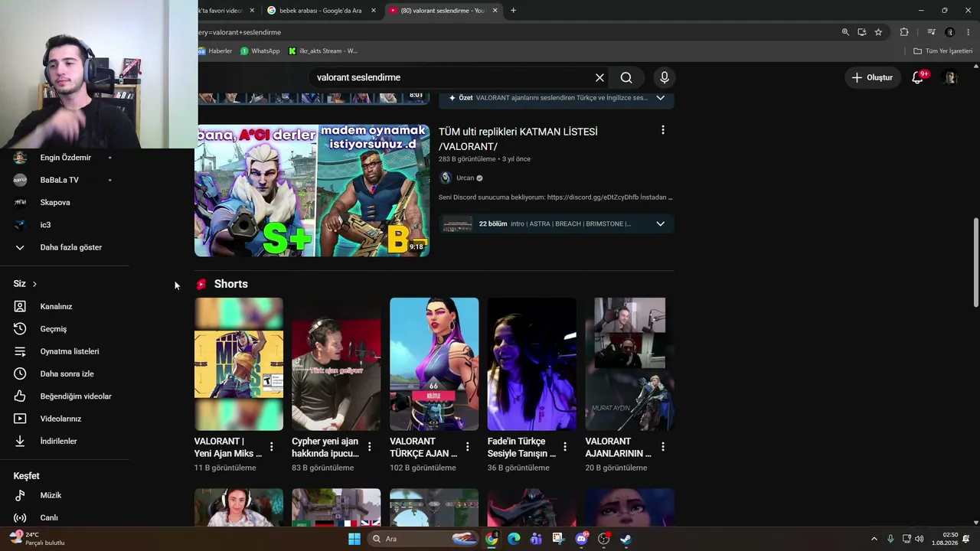Close the valorant seslendirme YouTube tab

495,11
